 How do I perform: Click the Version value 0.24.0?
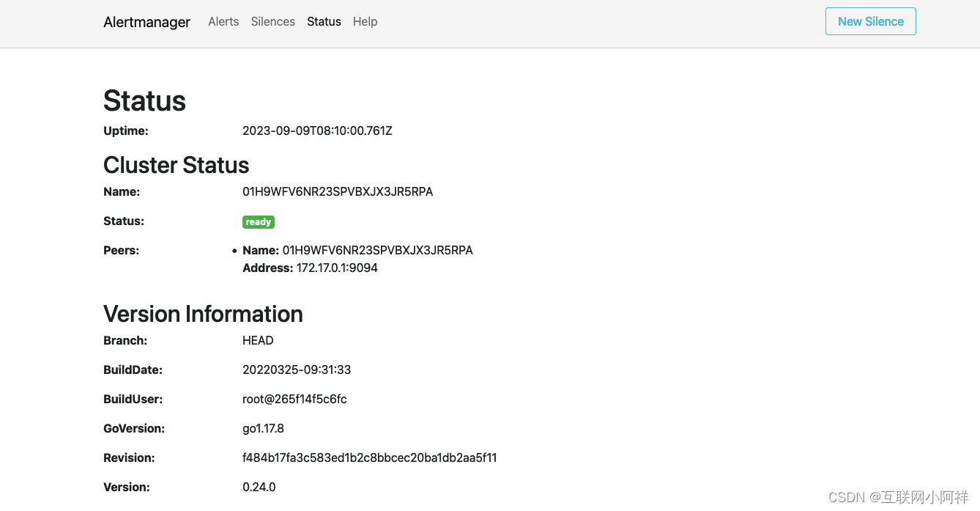[x=259, y=488]
